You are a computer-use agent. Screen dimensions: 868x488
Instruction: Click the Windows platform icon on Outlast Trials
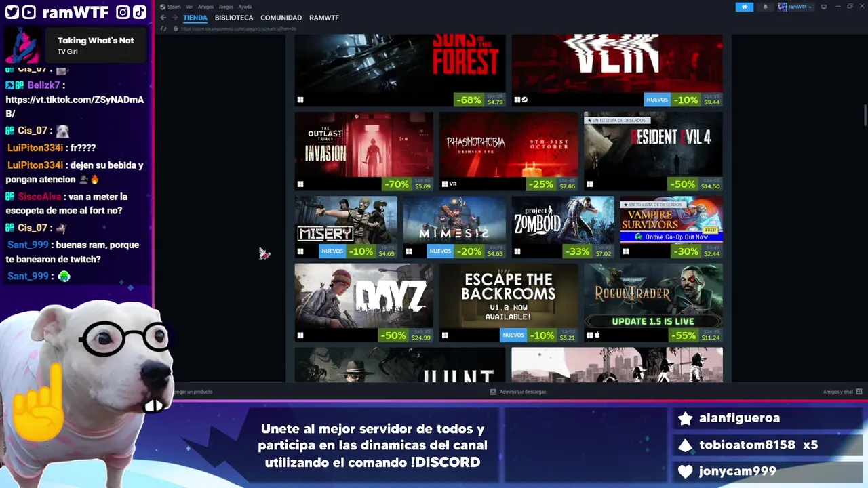coord(300,184)
